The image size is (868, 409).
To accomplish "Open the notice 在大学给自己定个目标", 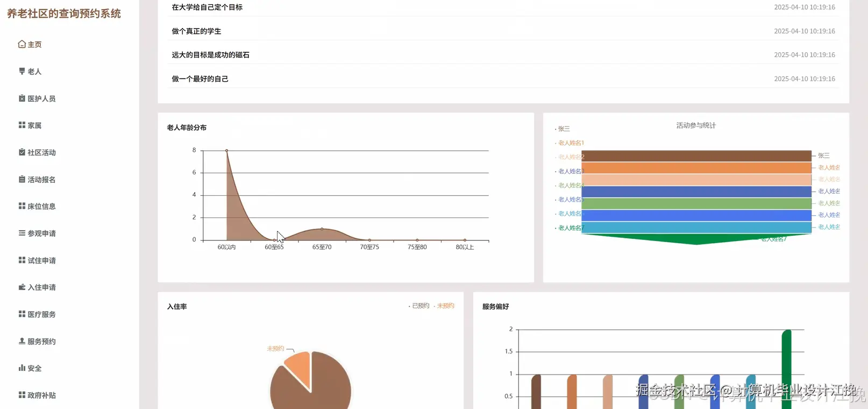I will click(x=207, y=7).
